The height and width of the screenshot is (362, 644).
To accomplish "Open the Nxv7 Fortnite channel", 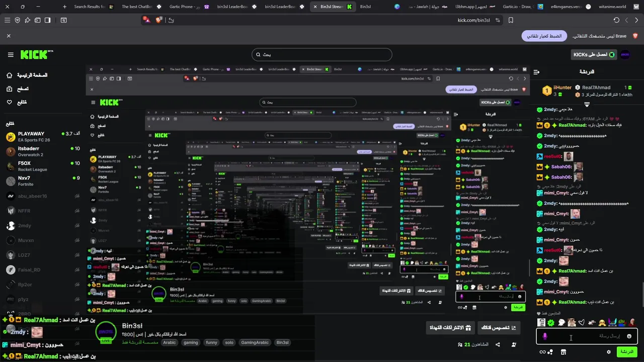I will point(43,181).
